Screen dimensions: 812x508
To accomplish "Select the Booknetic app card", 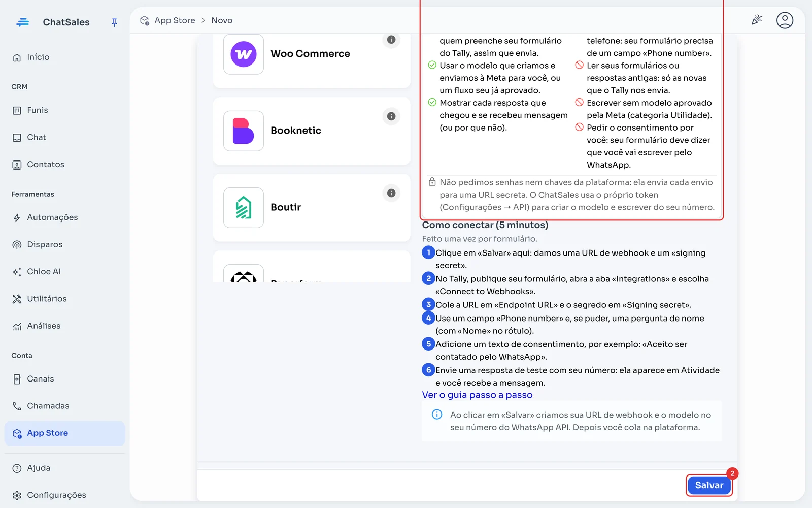I will pyautogui.click(x=312, y=131).
